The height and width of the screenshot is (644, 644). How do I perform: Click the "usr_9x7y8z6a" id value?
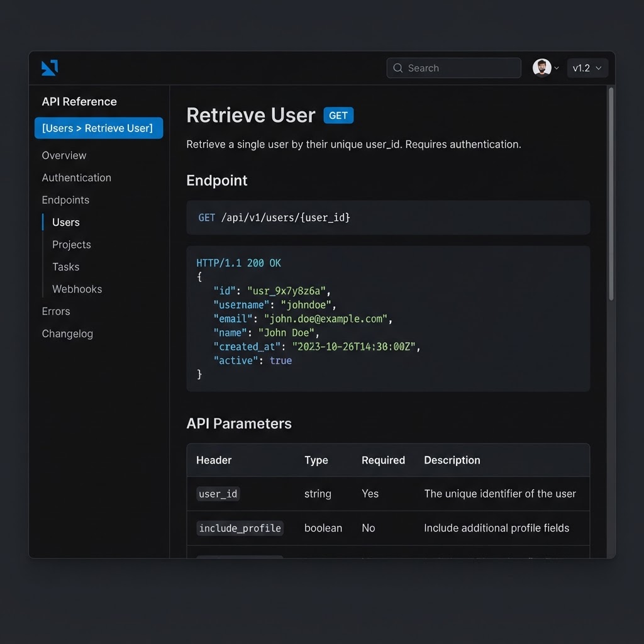[287, 291]
